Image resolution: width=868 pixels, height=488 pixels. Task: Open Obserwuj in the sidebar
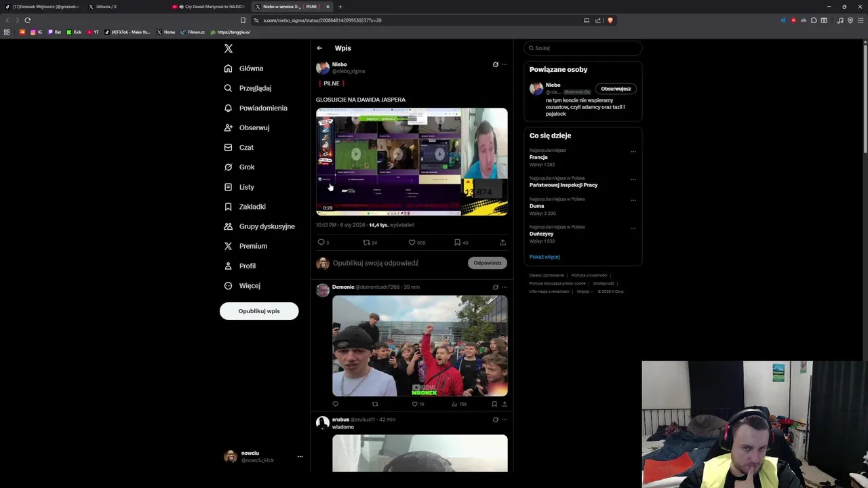[247, 127]
